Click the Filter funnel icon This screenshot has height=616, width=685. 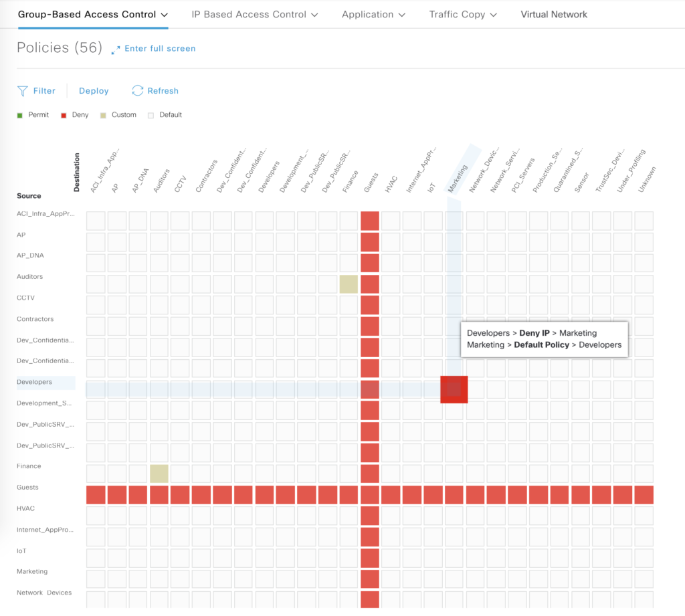23,91
